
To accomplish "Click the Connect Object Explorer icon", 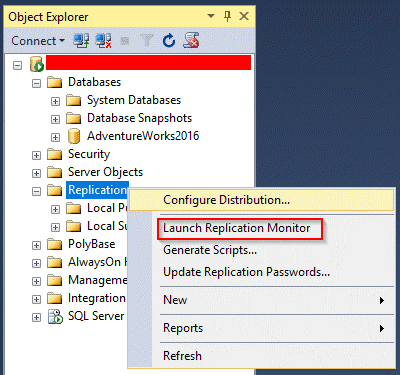I will coord(81,41).
